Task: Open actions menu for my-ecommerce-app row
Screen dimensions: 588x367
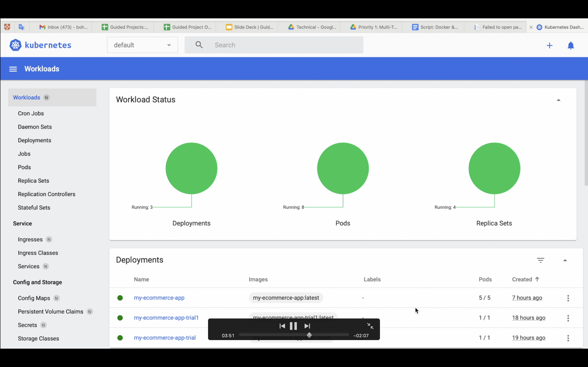Action: pos(568,298)
